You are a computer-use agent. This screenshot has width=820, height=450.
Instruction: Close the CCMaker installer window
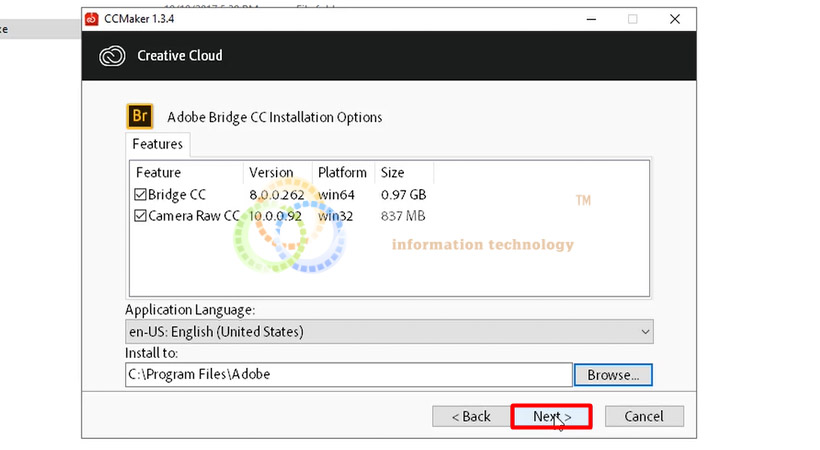[675, 18]
